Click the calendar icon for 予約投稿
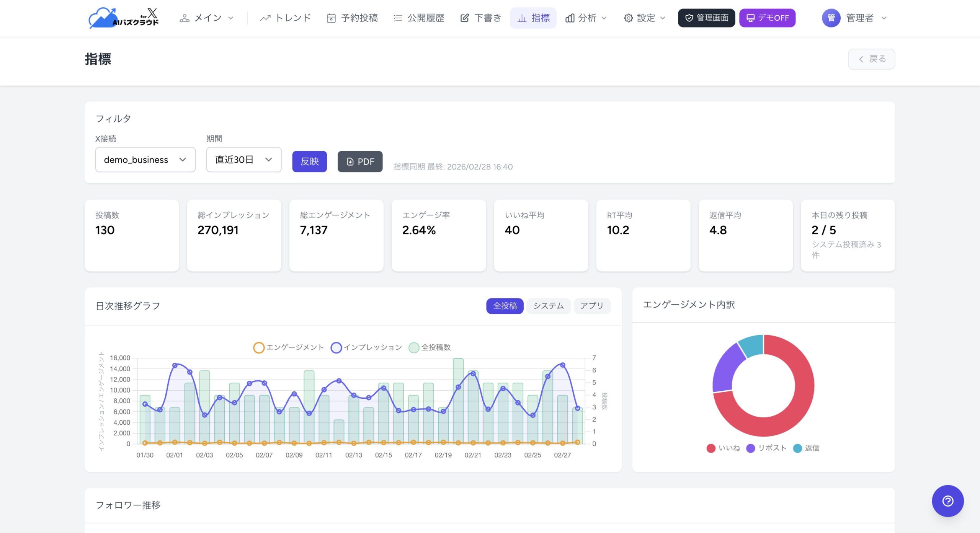The width and height of the screenshot is (980, 533). click(331, 18)
